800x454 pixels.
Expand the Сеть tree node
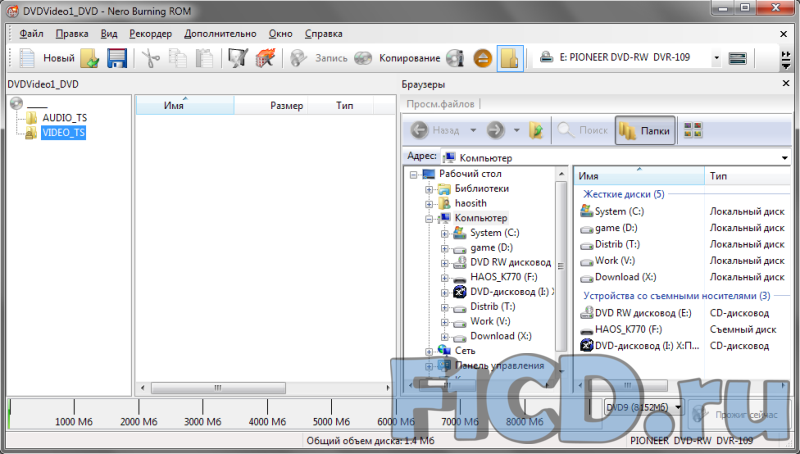pyautogui.click(x=429, y=351)
